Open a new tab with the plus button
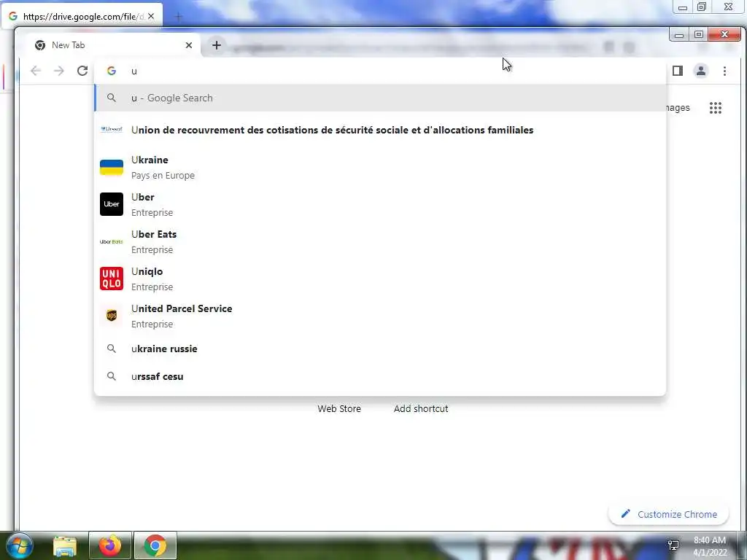Image resolution: width=747 pixels, height=560 pixels. [x=216, y=45]
